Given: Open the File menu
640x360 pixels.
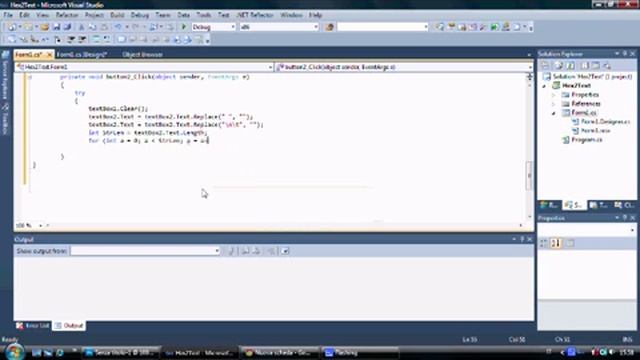Looking at the screenshot, I should click(8, 15).
